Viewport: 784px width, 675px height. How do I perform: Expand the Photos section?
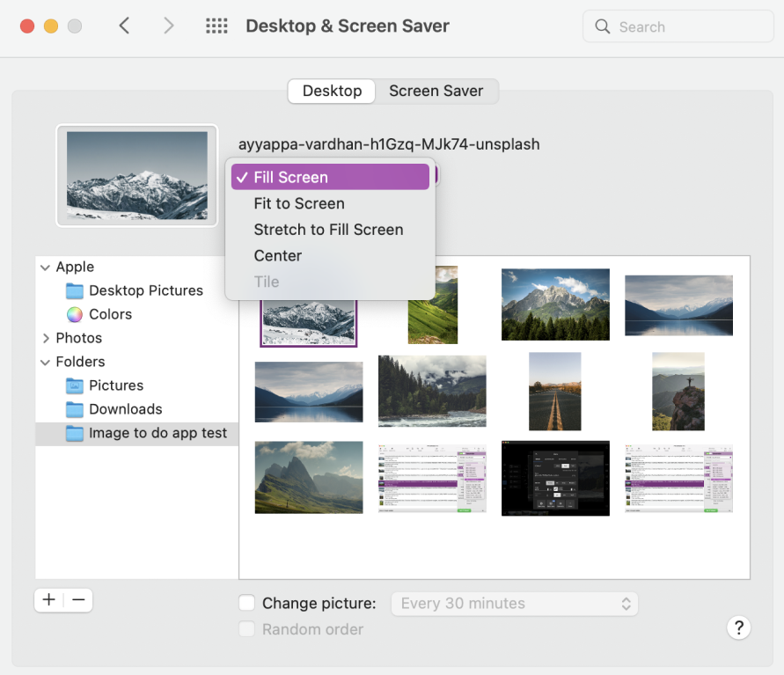pyautogui.click(x=46, y=339)
